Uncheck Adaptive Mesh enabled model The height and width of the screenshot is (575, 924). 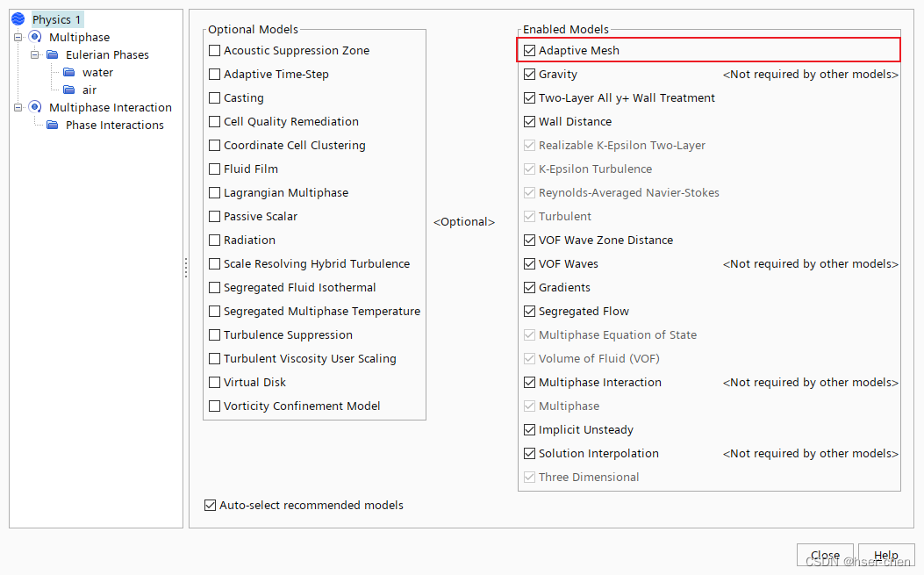(530, 51)
